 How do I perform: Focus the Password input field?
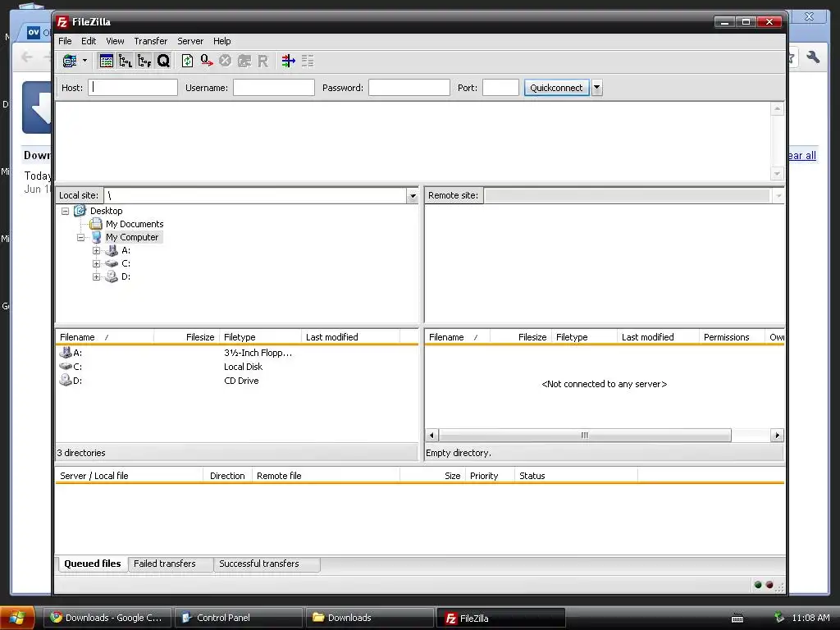click(409, 87)
